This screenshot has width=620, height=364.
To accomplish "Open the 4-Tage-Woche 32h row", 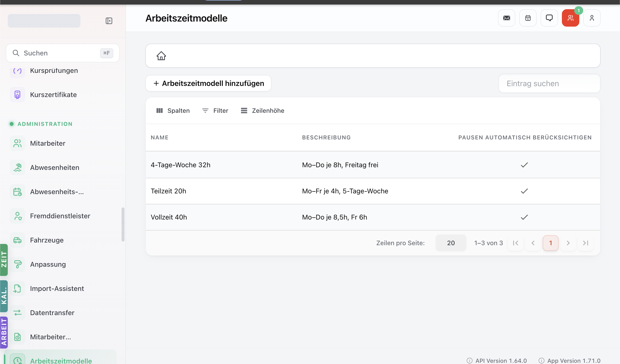I will 373,165.
